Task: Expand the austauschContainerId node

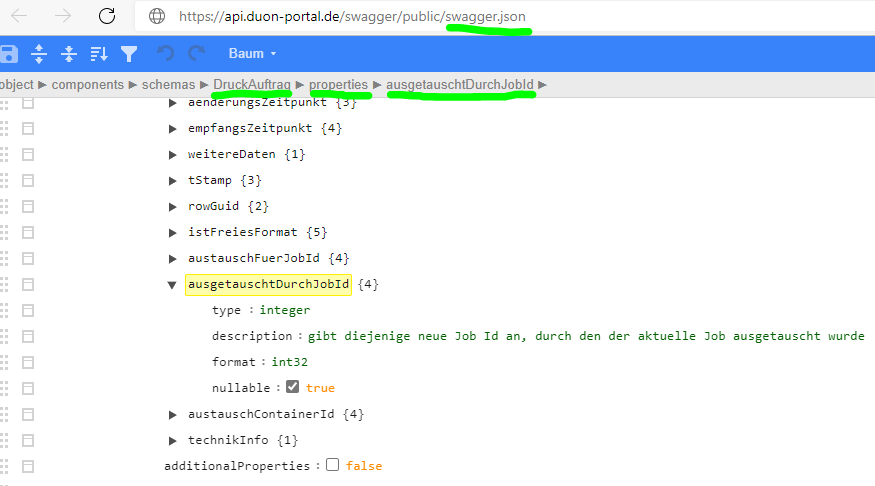Action: (174, 413)
